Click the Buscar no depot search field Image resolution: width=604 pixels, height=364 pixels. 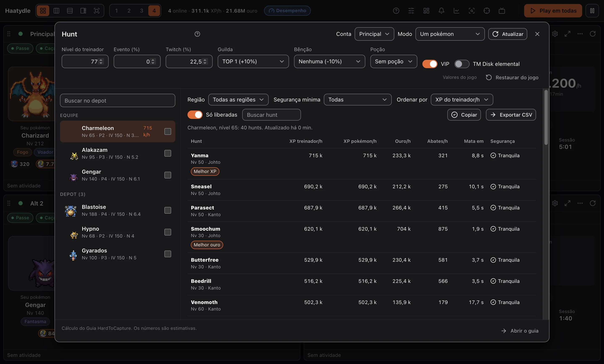point(118,100)
